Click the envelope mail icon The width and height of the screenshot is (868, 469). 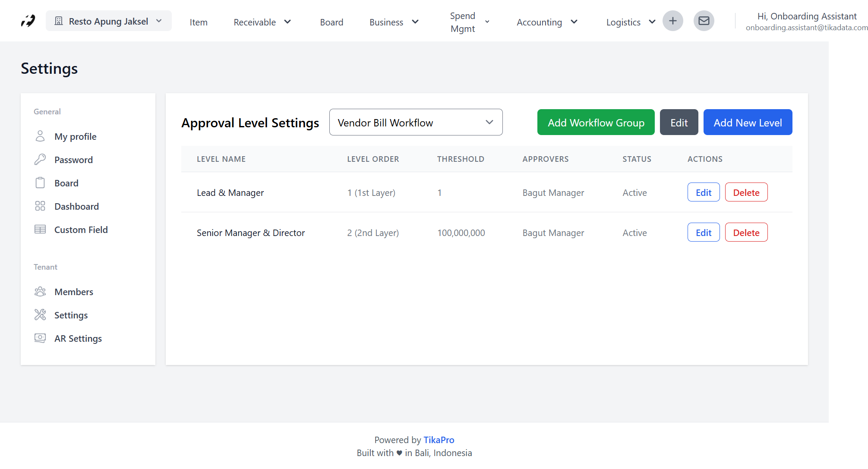click(704, 20)
